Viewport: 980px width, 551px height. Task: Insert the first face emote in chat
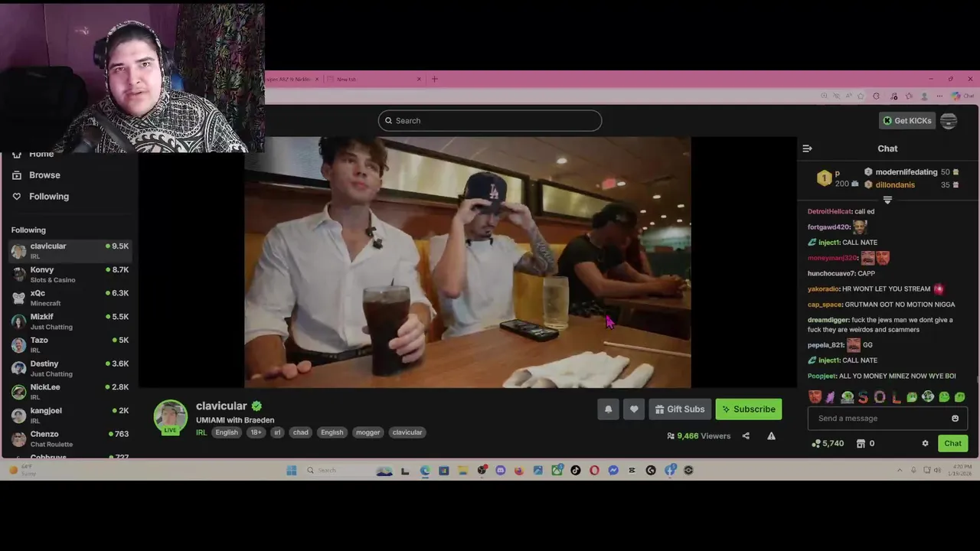(x=815, y=397)
